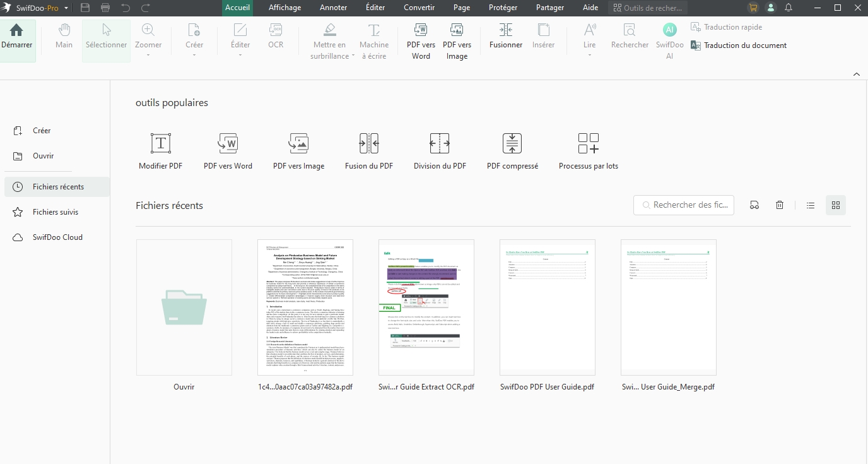The image size is (868, 464).
Task: Open the notifications bell
Action: point(789,8)
